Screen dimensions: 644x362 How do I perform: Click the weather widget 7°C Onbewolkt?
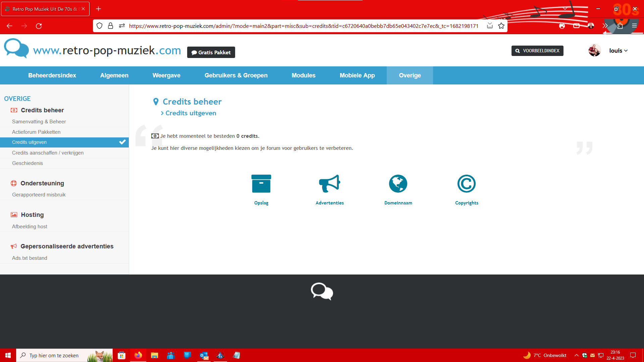[x=545, y=355]
